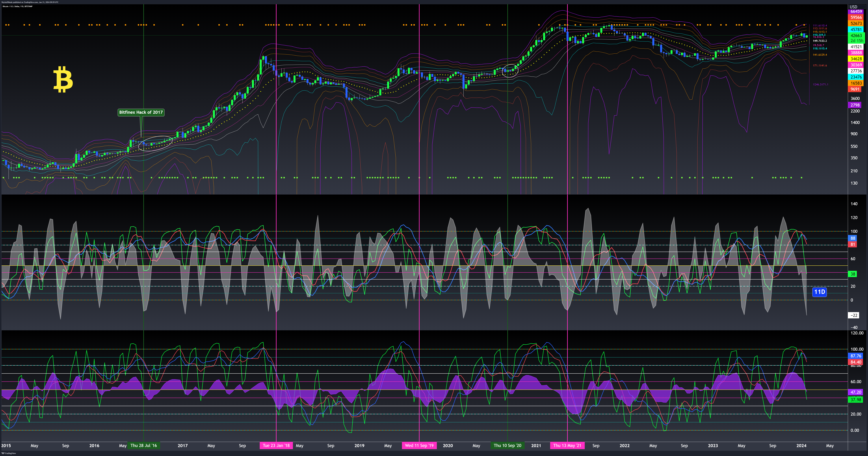Click the blue 88 oscillator value label
Viewport: 868px width, 456px height.
853,238
